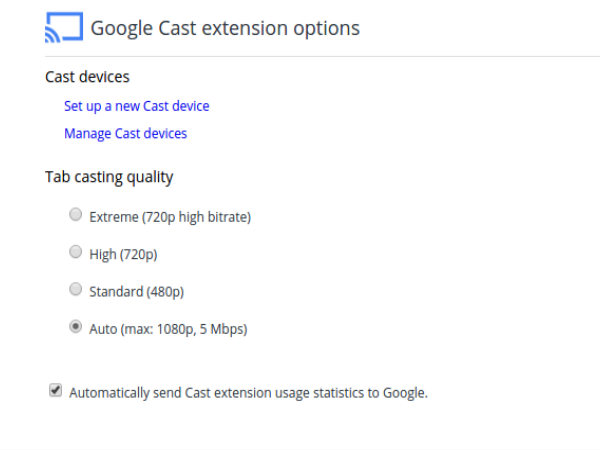Click the Automatically send Cast extension usage statistics label
Screen dimensions: 600x450
(x=248, y=393)
